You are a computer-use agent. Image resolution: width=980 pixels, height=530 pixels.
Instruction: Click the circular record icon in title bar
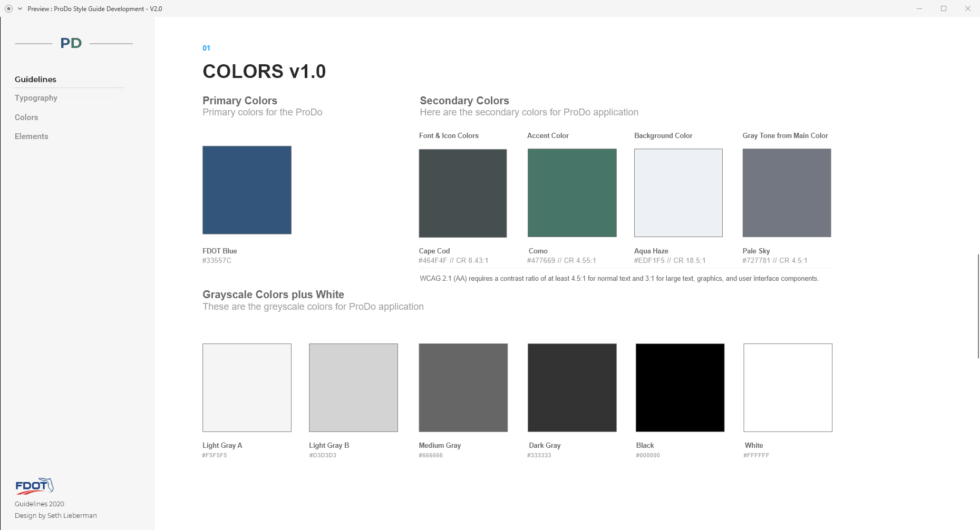(8, 8)
